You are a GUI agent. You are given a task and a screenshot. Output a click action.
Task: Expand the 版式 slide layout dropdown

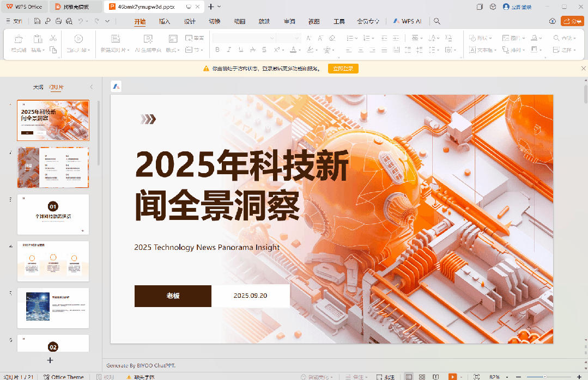[179, 50]
